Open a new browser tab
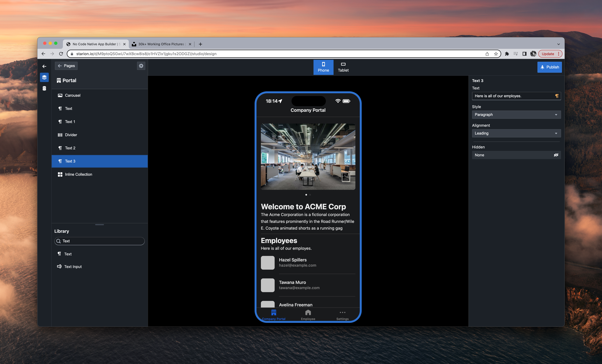602x364 pixels. (200, 44)
